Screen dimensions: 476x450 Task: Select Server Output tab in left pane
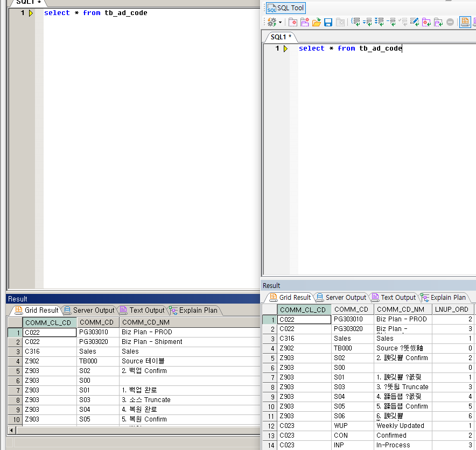point(89,310)
